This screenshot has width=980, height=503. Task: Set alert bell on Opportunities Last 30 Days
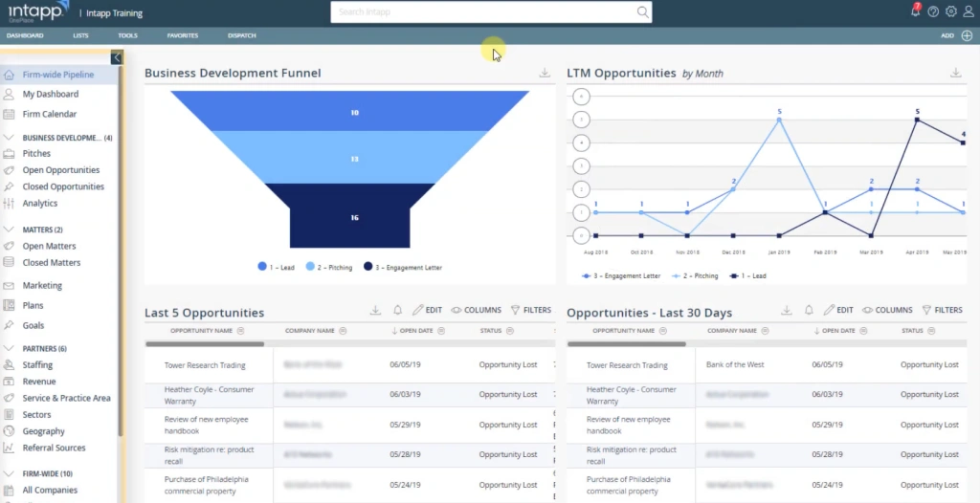(x=809, y=310)
